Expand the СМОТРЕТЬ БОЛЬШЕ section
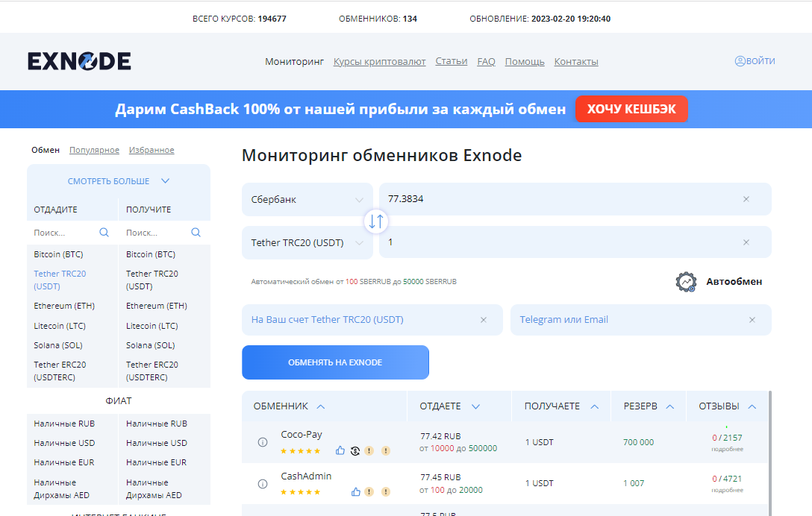The height and width of the screenshot is (516, 812). click(119, 181)
